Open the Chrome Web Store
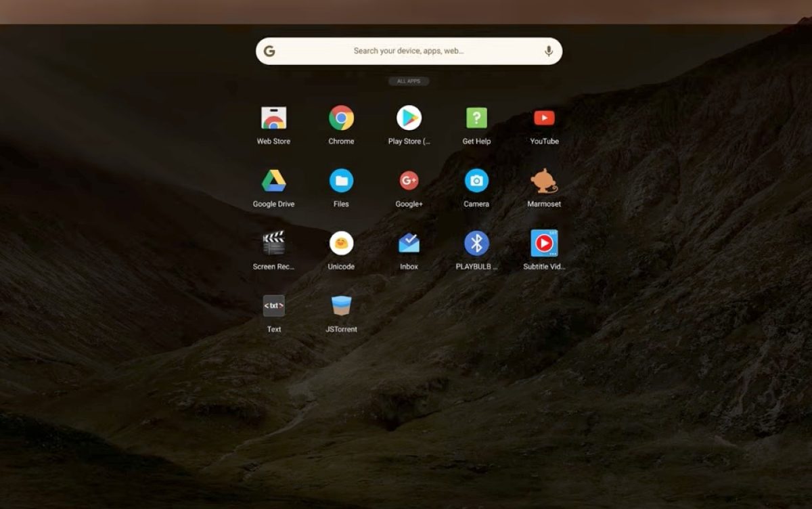This screenshot has height=509, width=812. point(273,119)
